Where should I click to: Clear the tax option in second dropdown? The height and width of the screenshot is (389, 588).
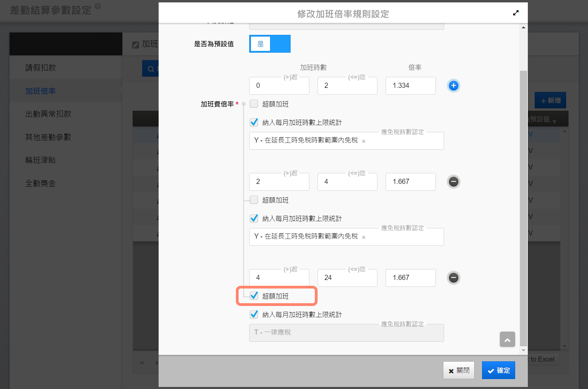(x=364, y=237)
